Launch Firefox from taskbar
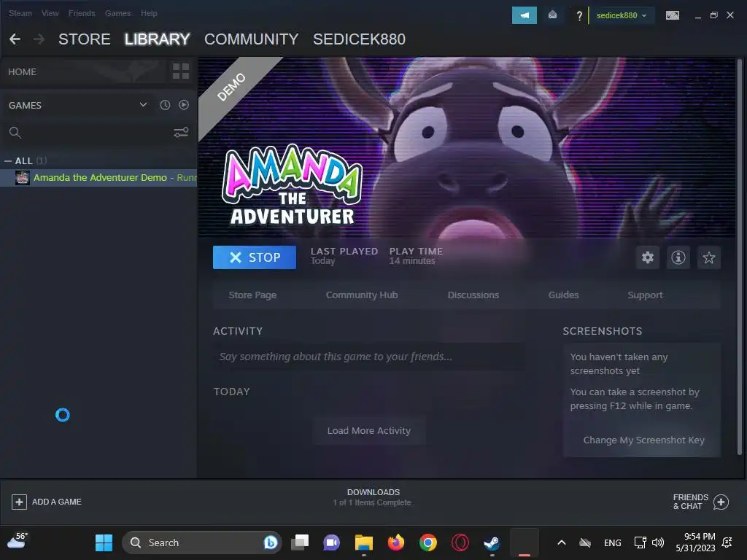 pyautogui.click(x=396, y=542)
